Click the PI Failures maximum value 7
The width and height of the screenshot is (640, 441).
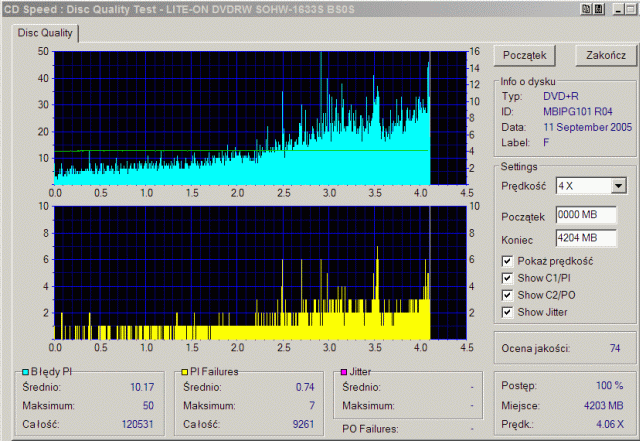312,406
